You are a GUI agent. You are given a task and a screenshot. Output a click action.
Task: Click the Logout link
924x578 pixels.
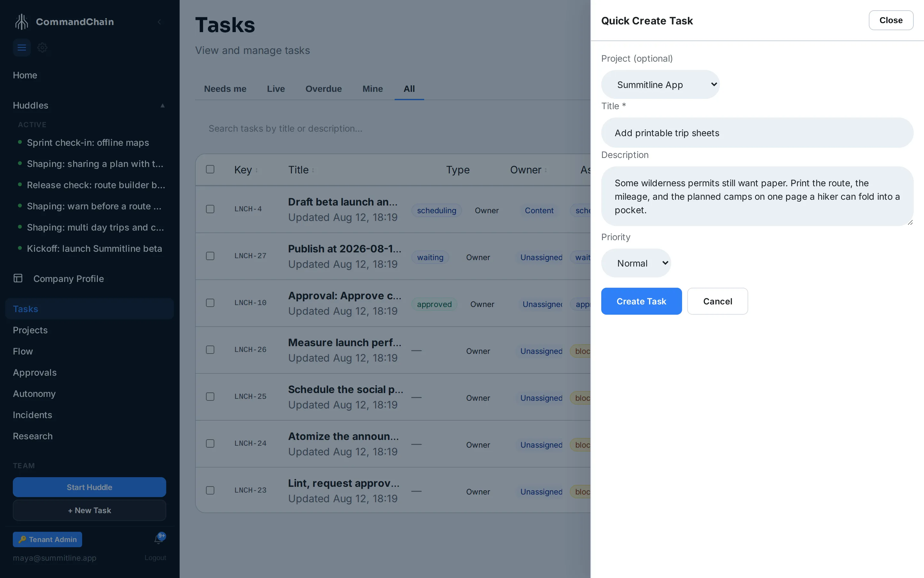coord(155,558)
